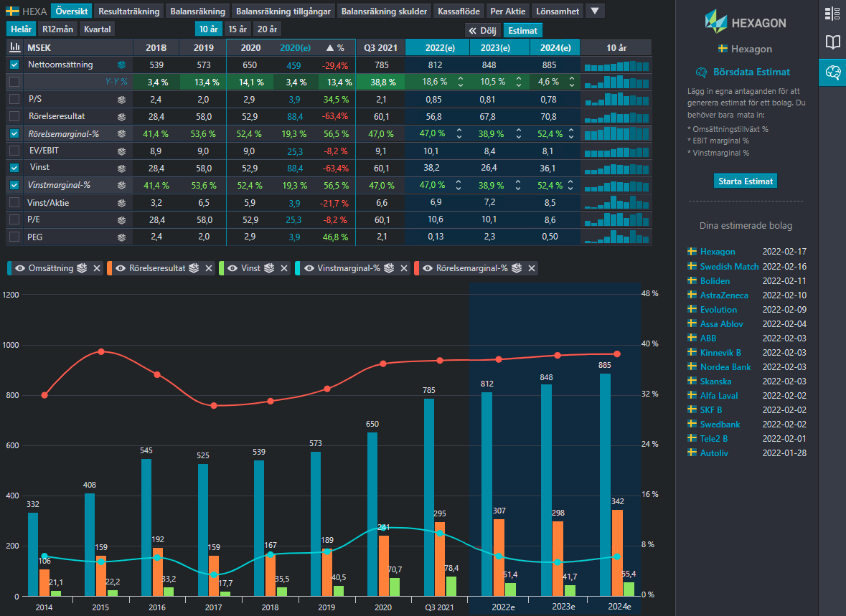Click the layers icon in Vinst/Aktie row
This screenshot has width=846, height=616.
click(121, 203)
